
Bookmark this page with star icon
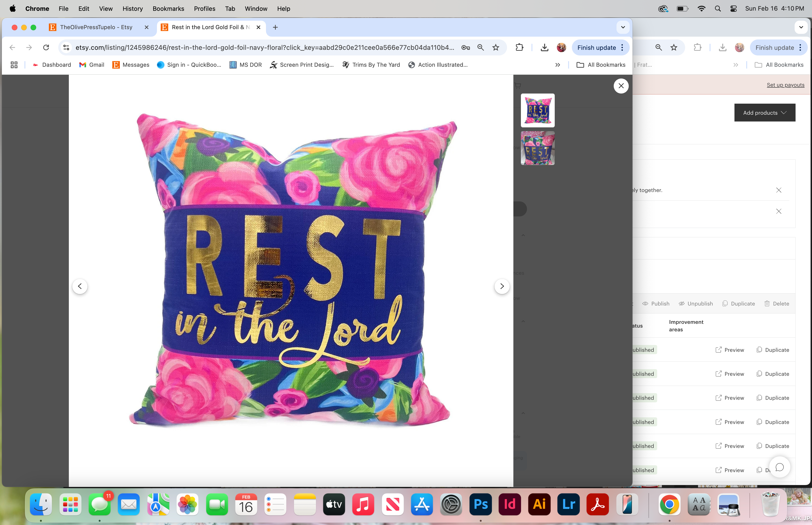click(x=496, y=48)
